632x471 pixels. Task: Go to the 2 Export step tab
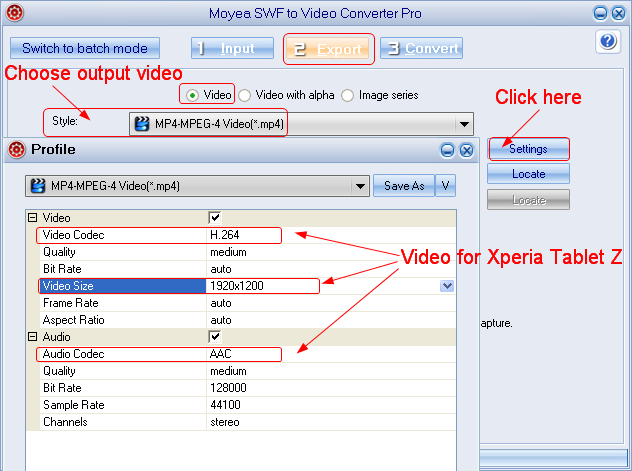point(328,49)
